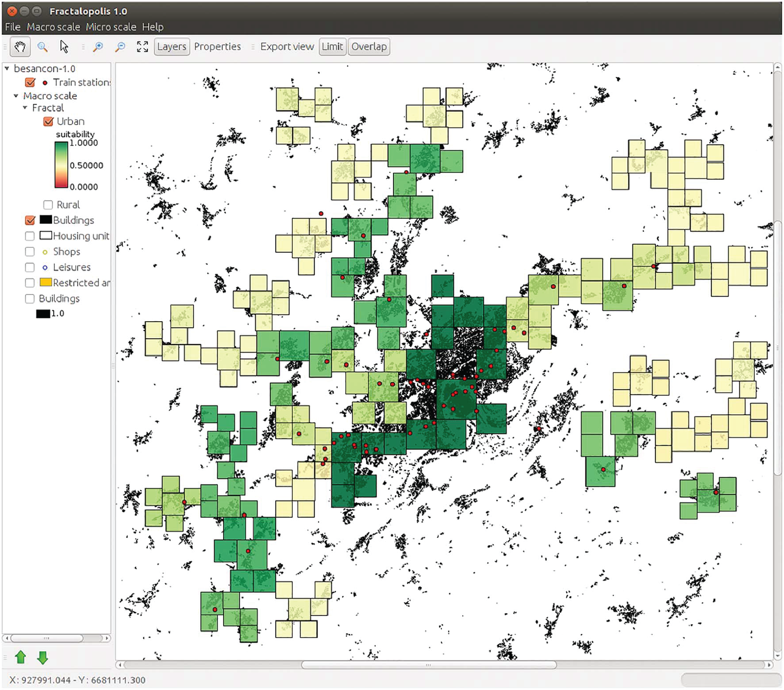Select the pan hand tool
This screenshot has height=690, width=784.
(x=20, y=47)
